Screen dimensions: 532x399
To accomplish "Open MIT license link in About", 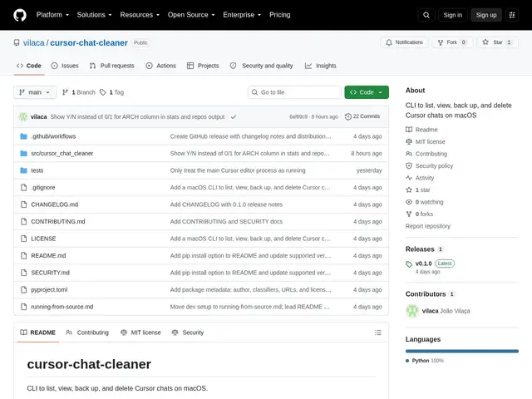I will pyautogui.click(x=425, y=142).
